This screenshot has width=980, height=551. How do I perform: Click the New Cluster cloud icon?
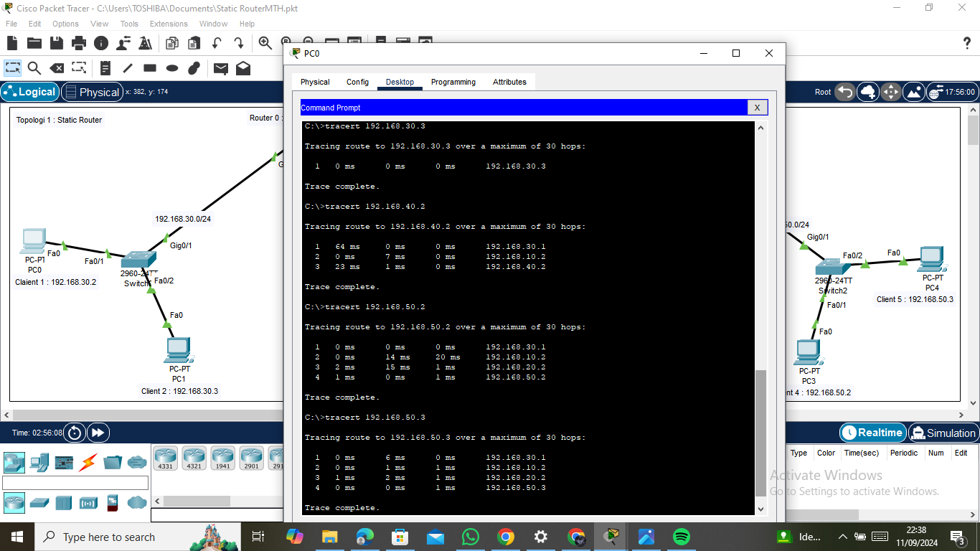868,92
